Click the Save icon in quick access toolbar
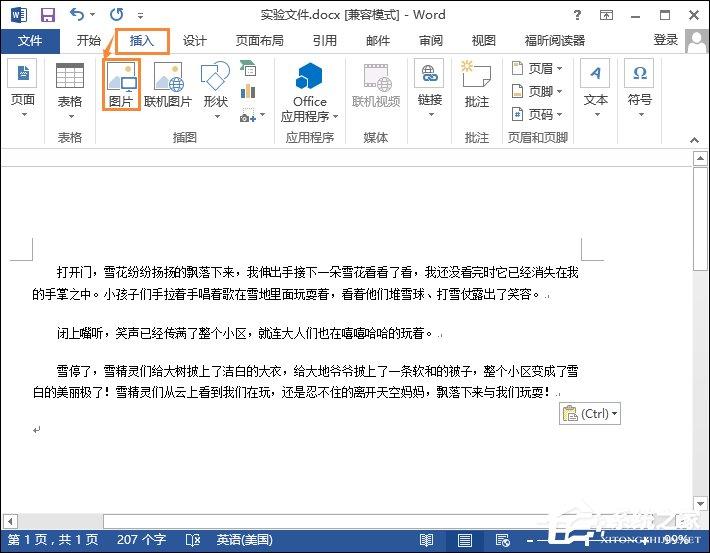The height and width of the screenshot is (553, 710). [x=48, y=15]
